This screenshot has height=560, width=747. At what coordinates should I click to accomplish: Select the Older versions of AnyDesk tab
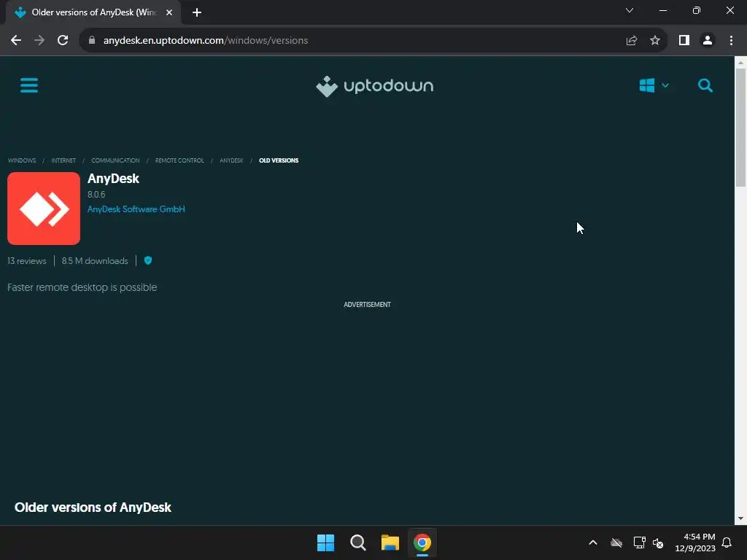coord(93,12)
